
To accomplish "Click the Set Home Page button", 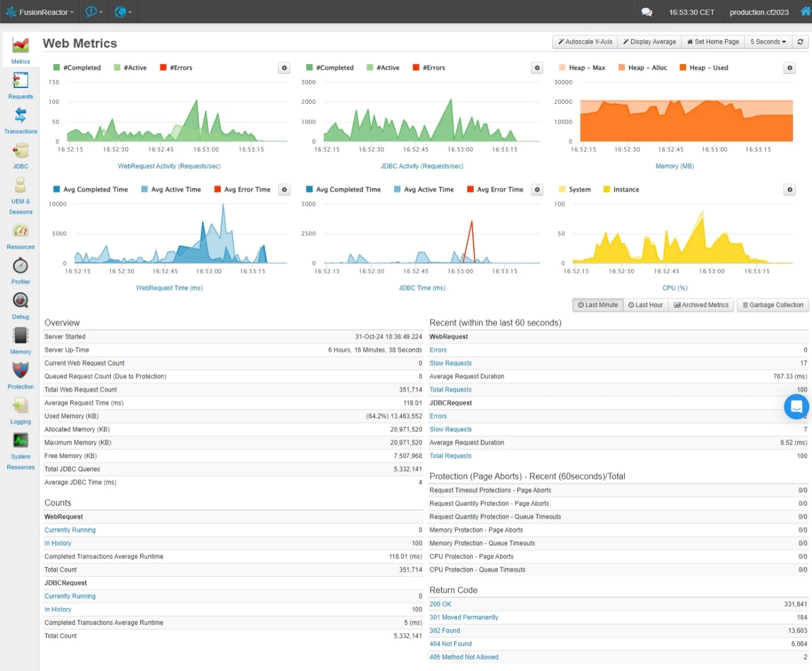I will pos(713,42).
